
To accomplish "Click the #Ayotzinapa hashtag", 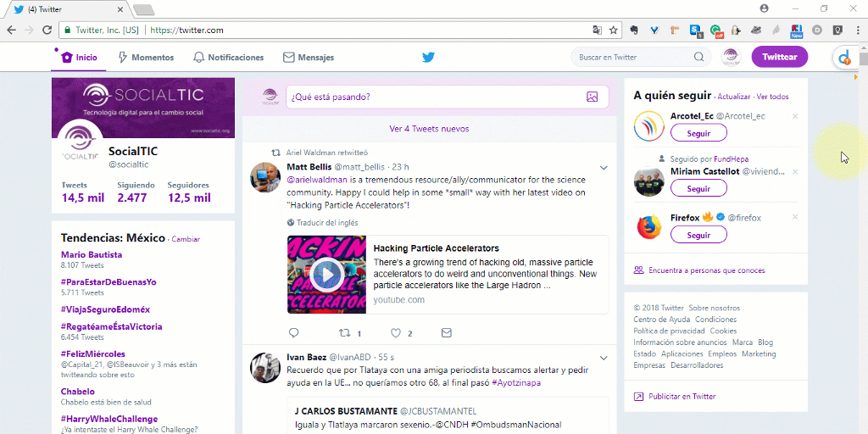I will (x=516, y=382).
